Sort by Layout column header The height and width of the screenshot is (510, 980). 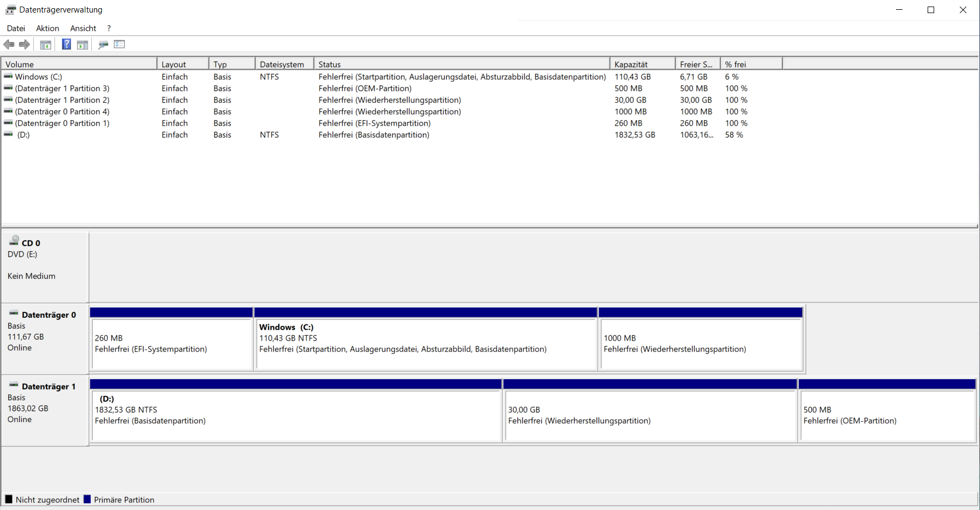[183, 64]
